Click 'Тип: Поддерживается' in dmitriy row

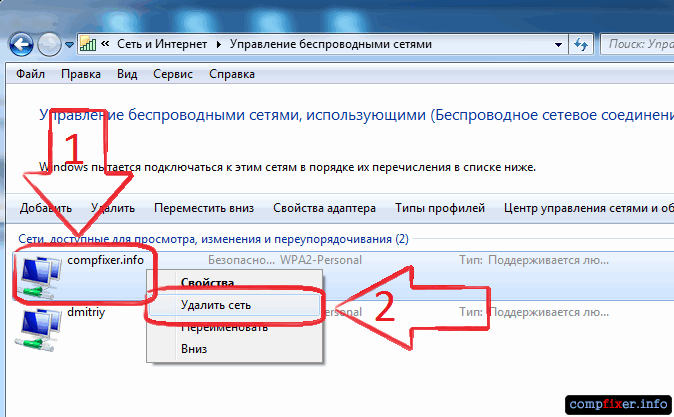coord(534,312)
